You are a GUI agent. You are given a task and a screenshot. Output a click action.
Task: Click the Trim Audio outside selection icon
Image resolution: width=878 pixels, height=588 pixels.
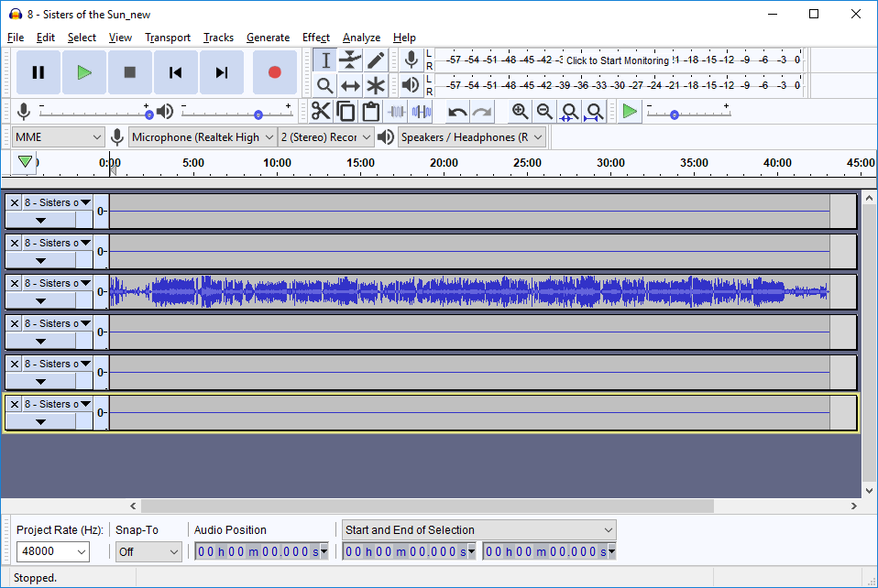396,112
